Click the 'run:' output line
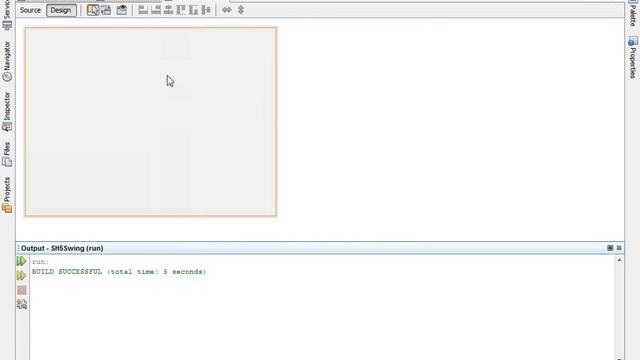Image resolution: width=640 pixels, height=360 pixels. coord(40,262)
